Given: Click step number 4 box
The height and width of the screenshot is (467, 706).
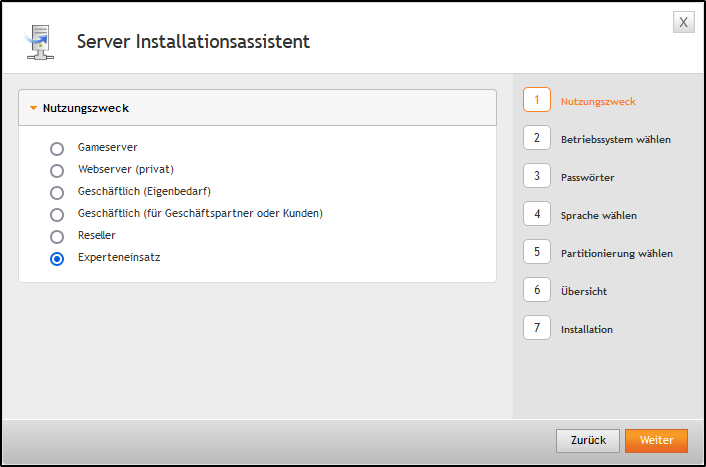Looking at the screenshot, I should coord(537,214).
